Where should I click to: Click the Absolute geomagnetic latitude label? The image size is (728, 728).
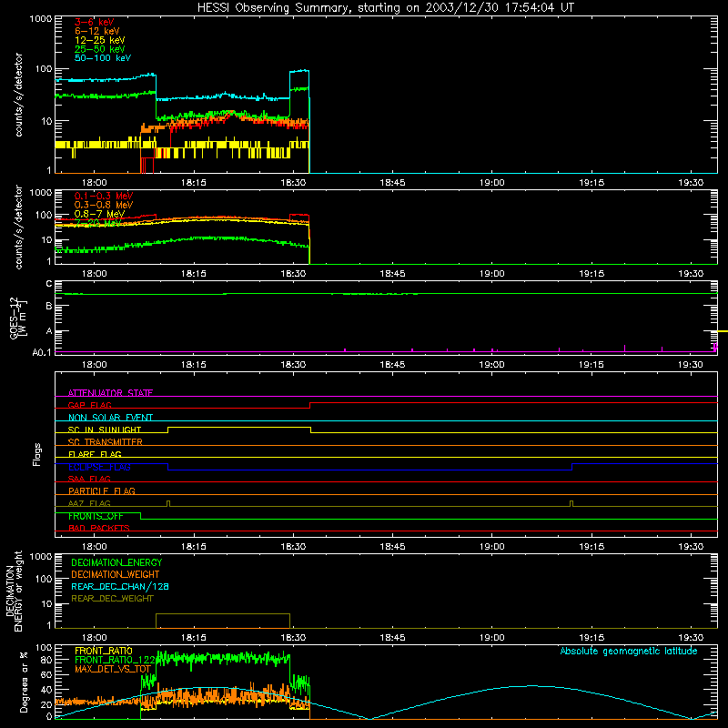(x=629, y=652)
